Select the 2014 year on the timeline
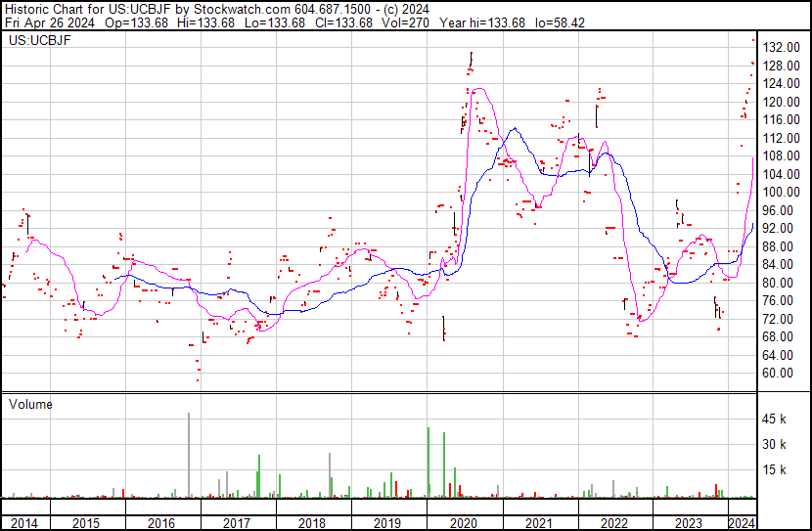The image size is (812, 531). coord(23,523)
